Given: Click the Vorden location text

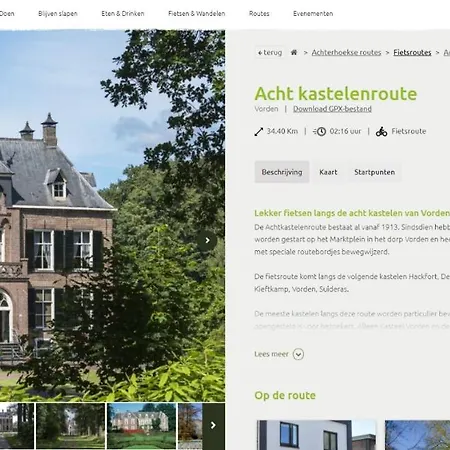Looking at the screenshot, I should [266, 109].
